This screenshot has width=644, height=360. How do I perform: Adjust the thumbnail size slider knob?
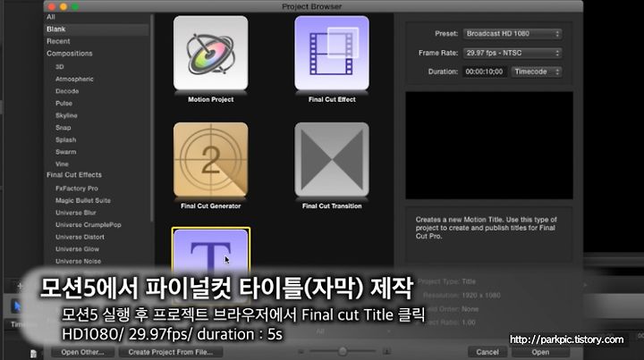tap(343, 351)
